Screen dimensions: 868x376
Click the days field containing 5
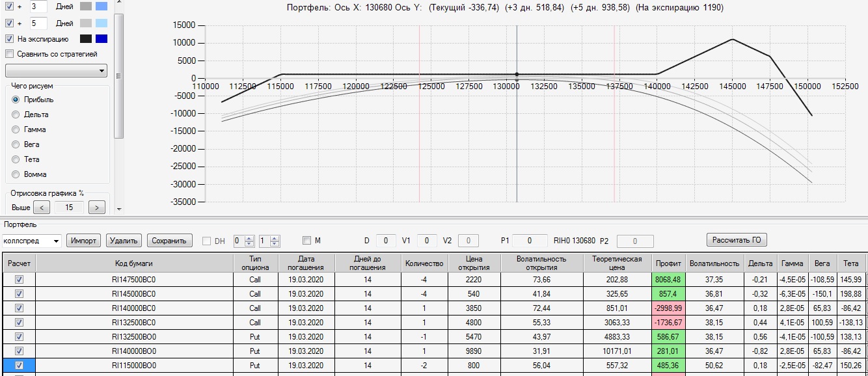pyautogui.click(x=38, y=23)
